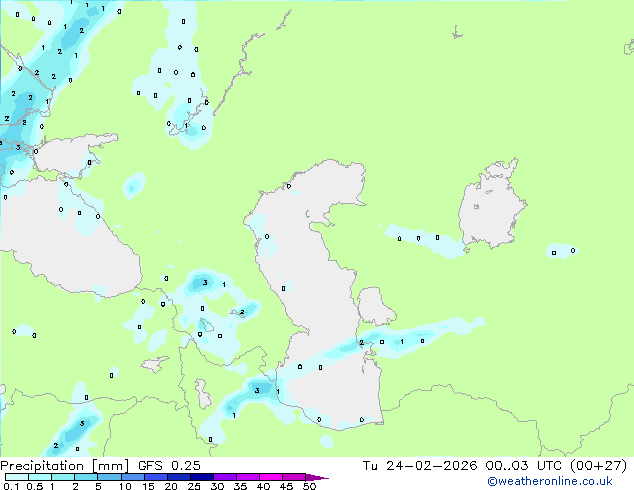Click the "25" legend scale label
The width and height of the screenshot is (634, 490).
coord(194,486)
